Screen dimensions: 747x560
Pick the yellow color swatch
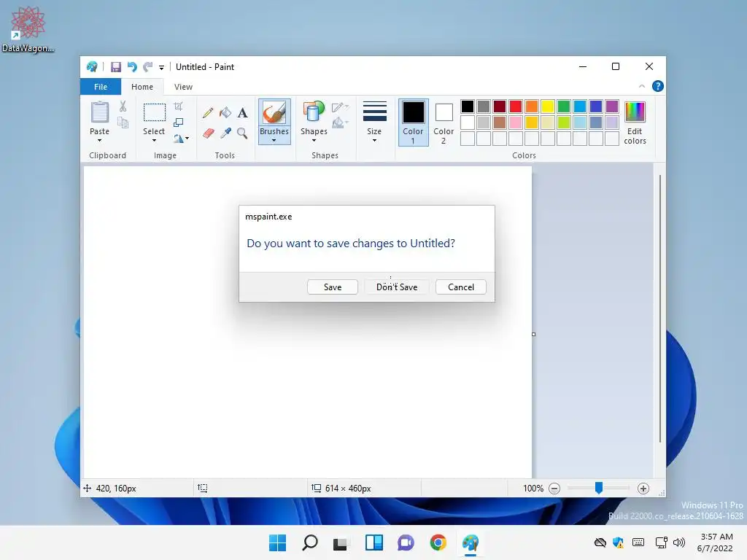[x=547, y=106]
